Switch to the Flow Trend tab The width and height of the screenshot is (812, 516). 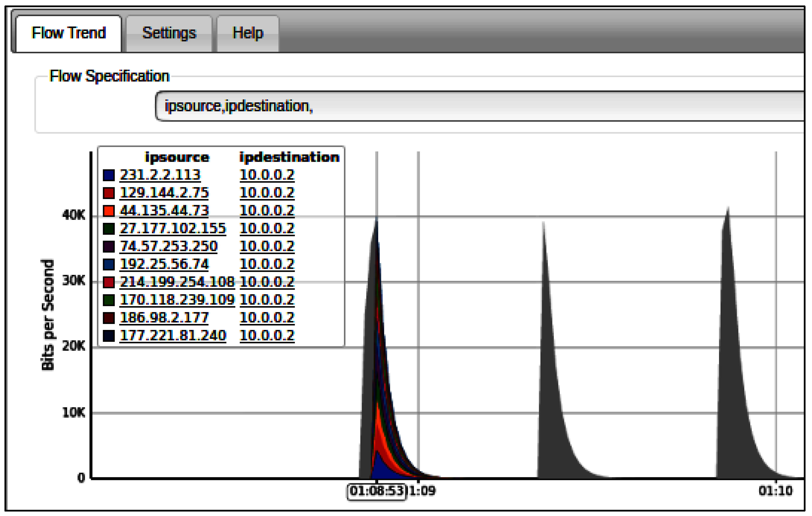pos(68,33)
